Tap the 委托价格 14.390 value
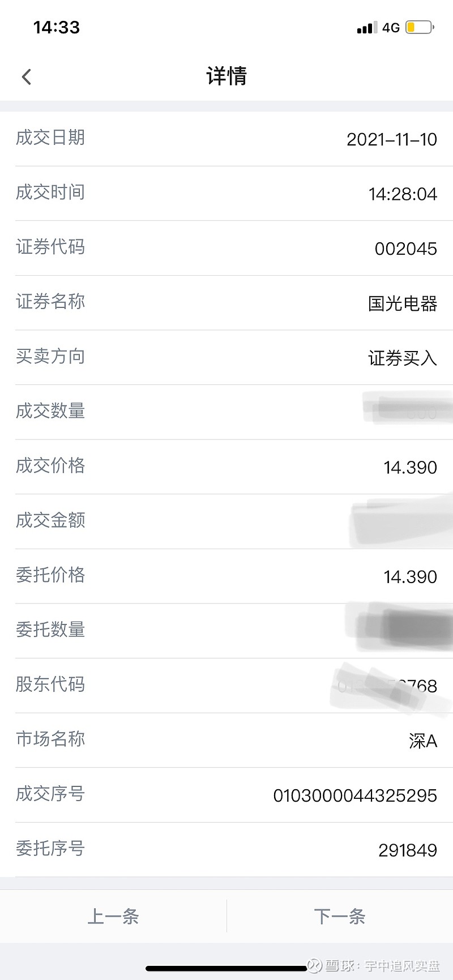Screen dimensions: 453x980 (x=410, y=577)
